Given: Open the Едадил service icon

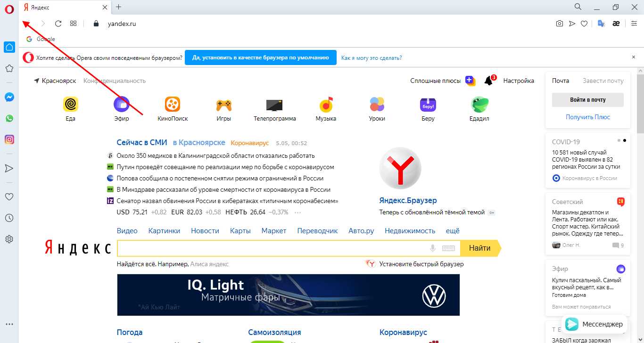Looking at the screenshot, I should 479,104.
